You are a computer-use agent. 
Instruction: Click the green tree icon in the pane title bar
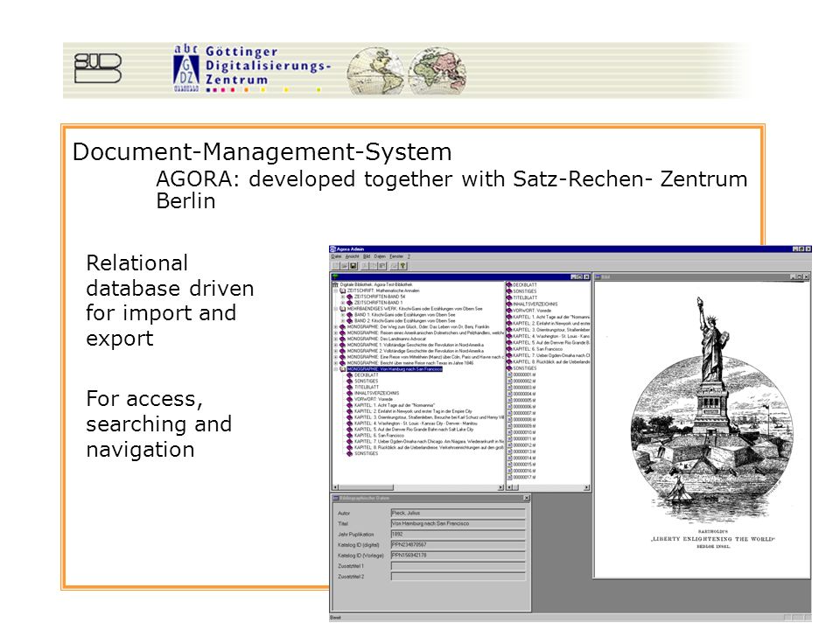point(335,276)
